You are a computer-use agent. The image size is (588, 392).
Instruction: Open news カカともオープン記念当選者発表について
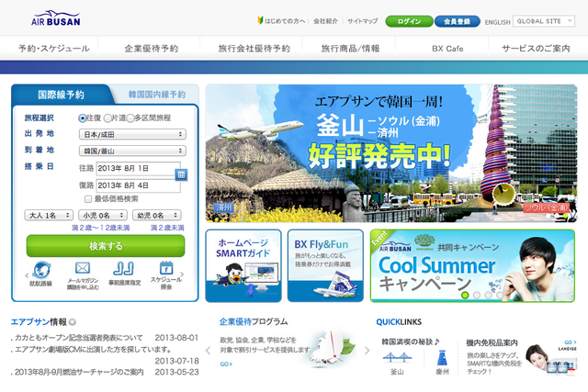click(79, 338)
